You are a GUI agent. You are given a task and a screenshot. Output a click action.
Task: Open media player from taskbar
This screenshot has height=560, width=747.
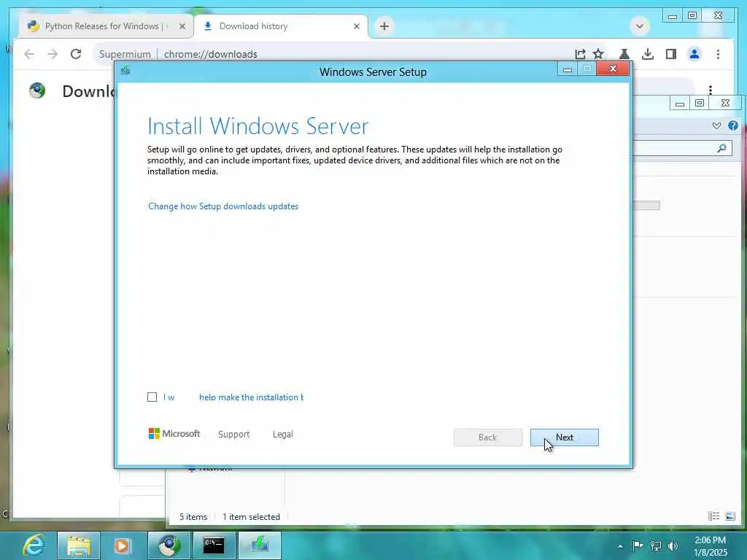[122, 545]
